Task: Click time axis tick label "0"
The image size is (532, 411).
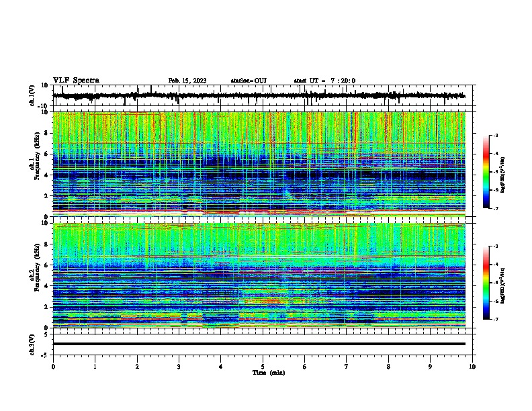Action: (53, 367)
